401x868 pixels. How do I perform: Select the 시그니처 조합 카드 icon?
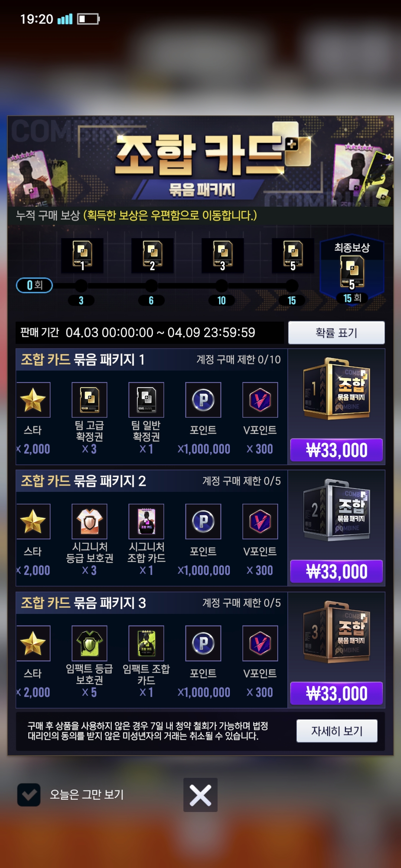(146, 522)
